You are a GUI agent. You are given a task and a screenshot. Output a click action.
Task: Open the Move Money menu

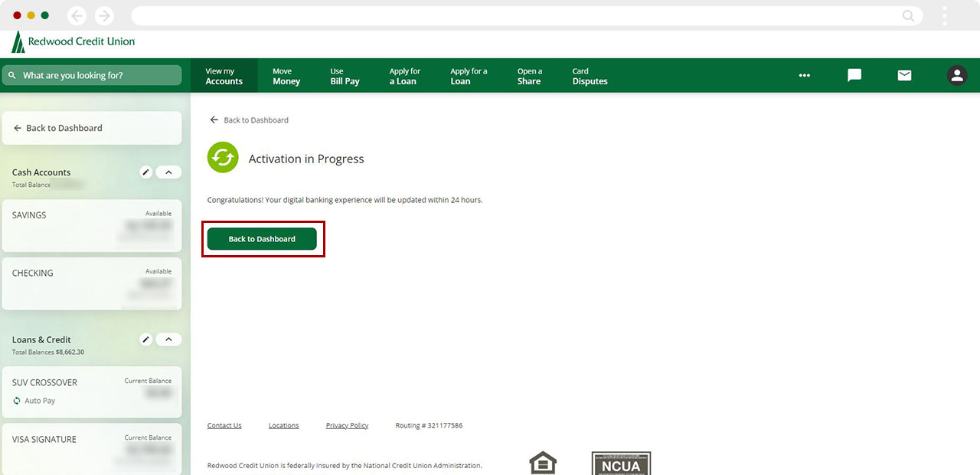point(286,76)
